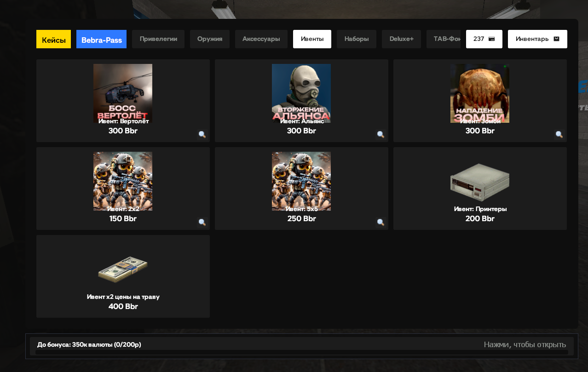Click the inventory box icon
This screenshot has height=372, width=588.
556,39
